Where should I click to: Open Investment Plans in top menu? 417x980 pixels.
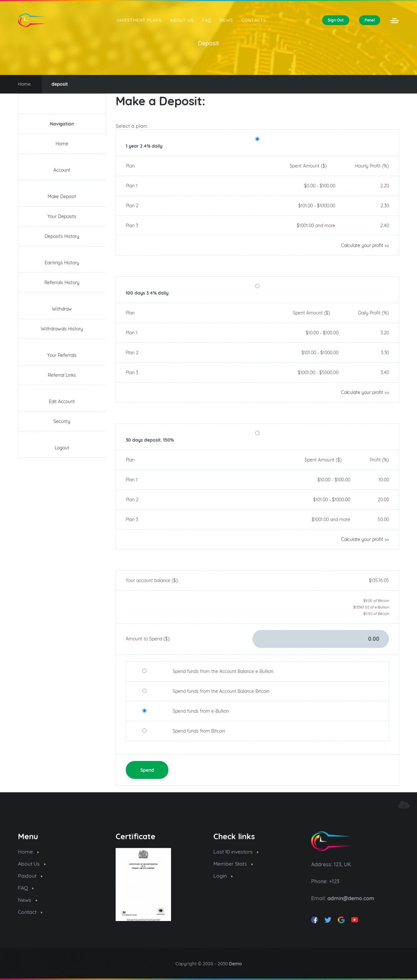(139, 20)
